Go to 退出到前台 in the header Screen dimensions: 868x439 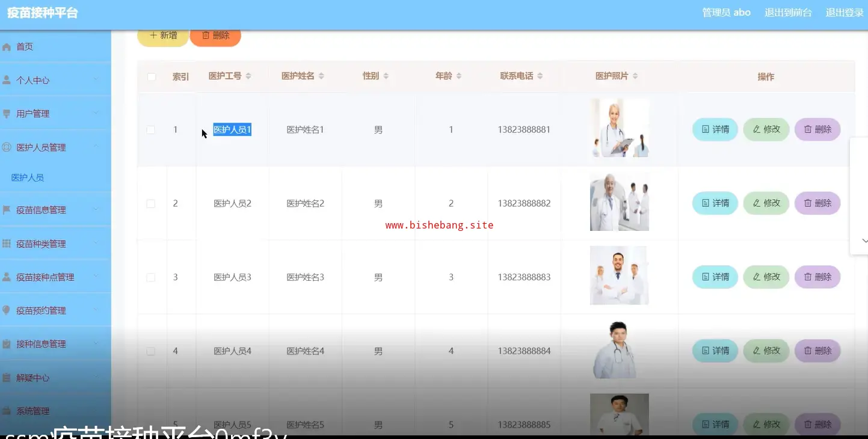(788, 13)
